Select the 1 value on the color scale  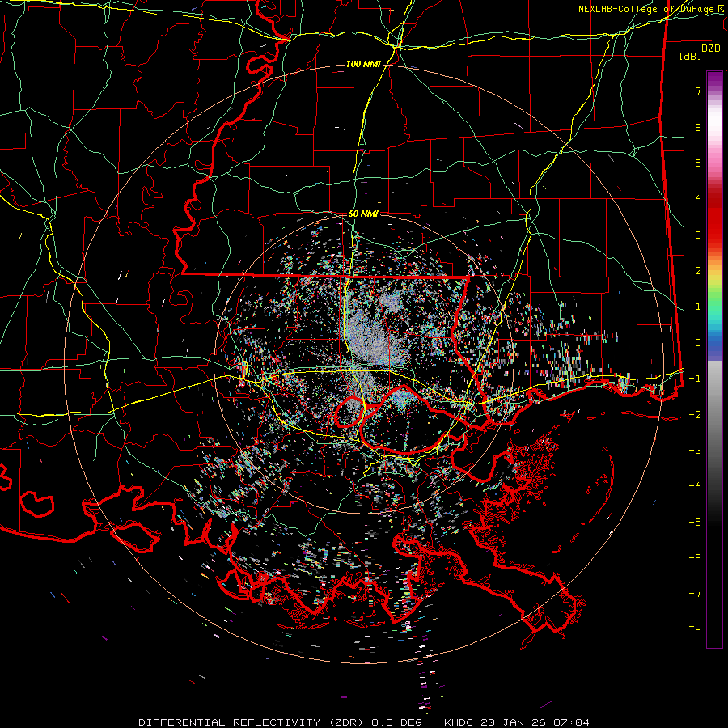pyautogui.click(x=698, y=307)
